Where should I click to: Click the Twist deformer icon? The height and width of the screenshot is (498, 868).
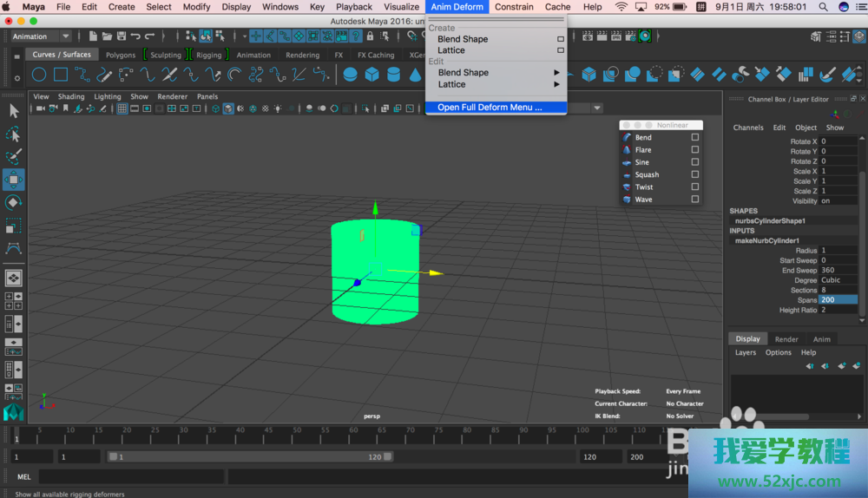pyautogui.click(x=627, y=187)
